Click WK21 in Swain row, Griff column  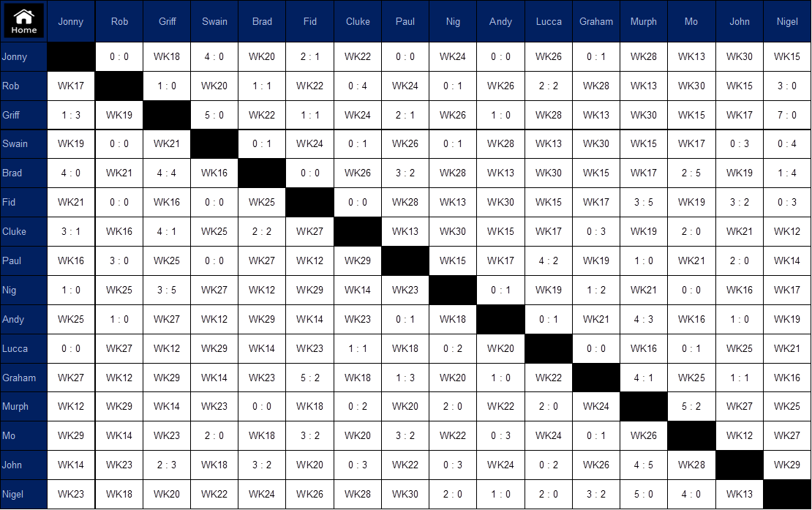tap(167, 144)
